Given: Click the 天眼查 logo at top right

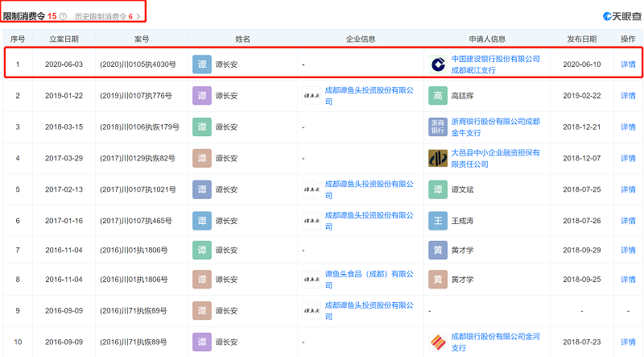Looking at the screenshot, I should point(621,16).
